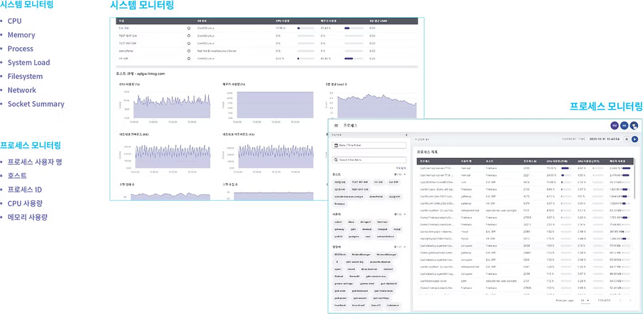
Task: Toggle the memsql user filter chip
Action: (x=367, y=229)
